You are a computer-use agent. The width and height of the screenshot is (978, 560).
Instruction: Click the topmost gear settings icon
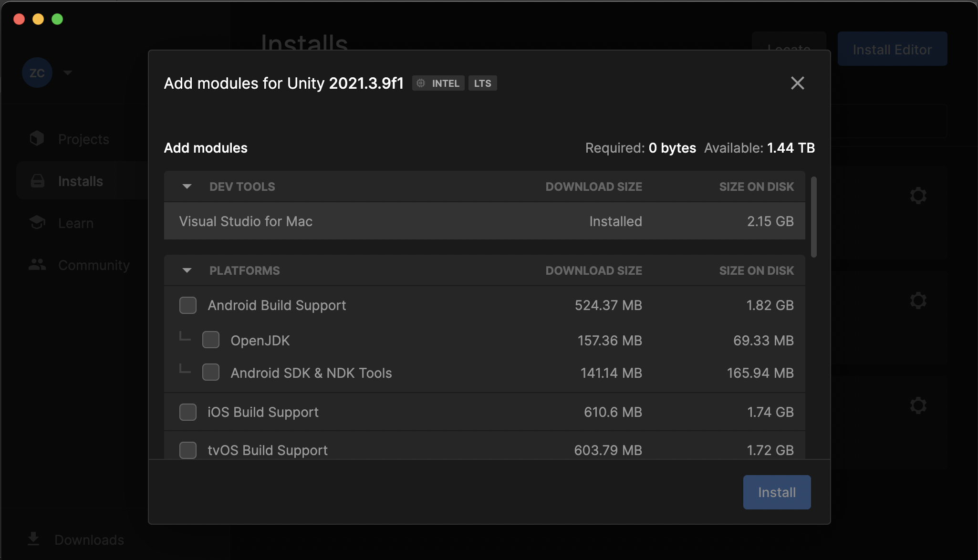click(918, 196)
